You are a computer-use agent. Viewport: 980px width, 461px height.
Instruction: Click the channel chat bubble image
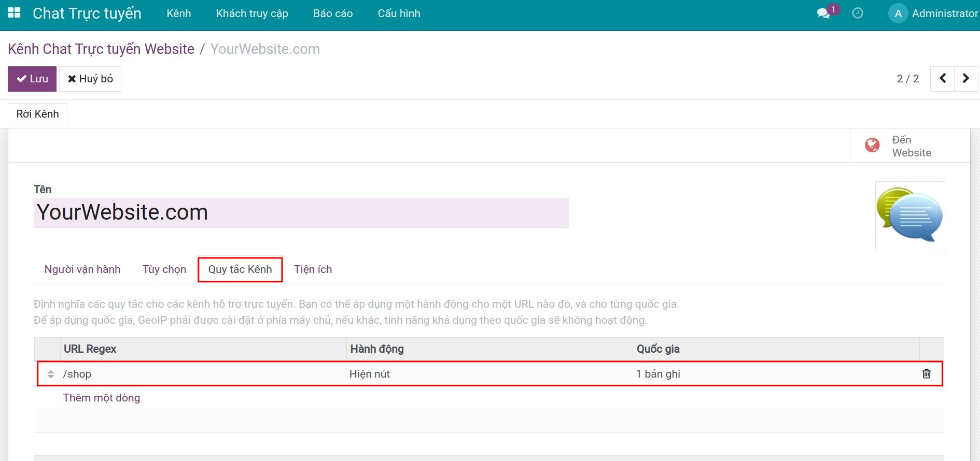tap(909, 216)
